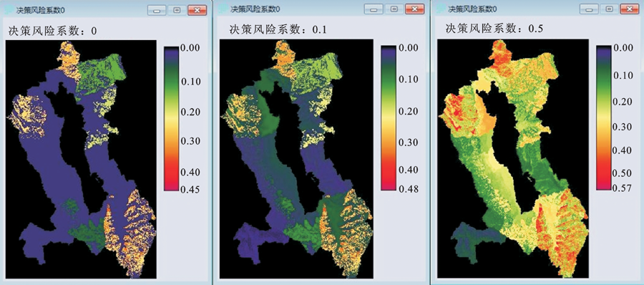
Task: Maximize the window showing risk coefficient 0.1
Action: point(394,9)
